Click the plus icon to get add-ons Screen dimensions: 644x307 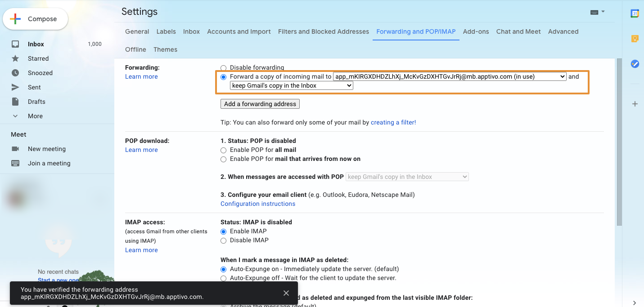(635, 104)
